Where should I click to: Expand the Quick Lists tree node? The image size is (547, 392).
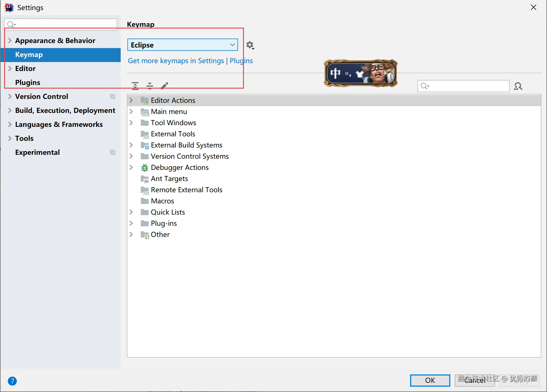pos(131,212)
